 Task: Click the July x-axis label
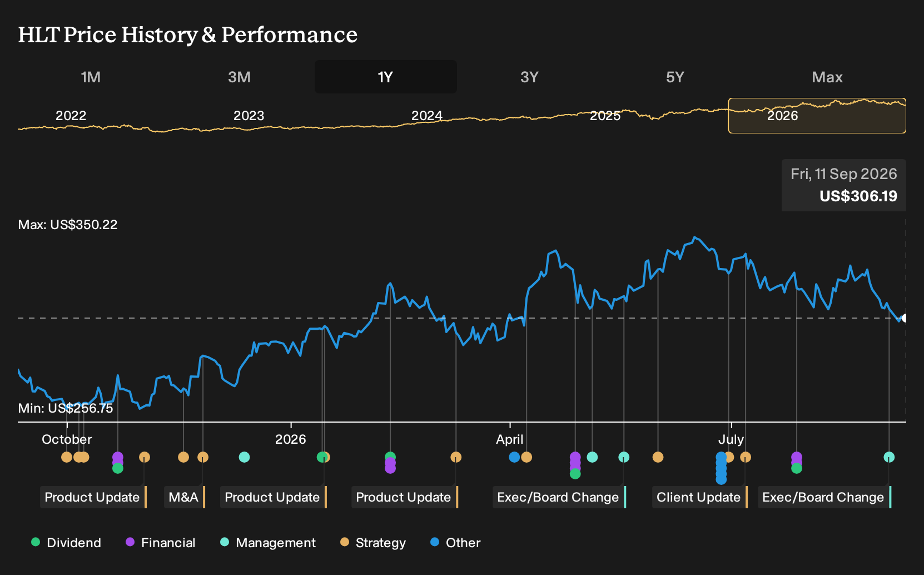731,439
